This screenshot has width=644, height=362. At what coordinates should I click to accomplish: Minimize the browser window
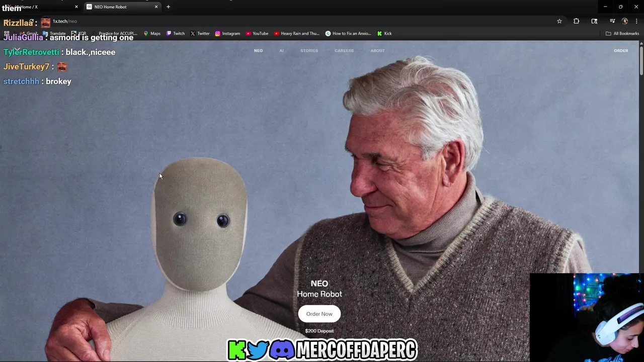(x=605, y=7)
